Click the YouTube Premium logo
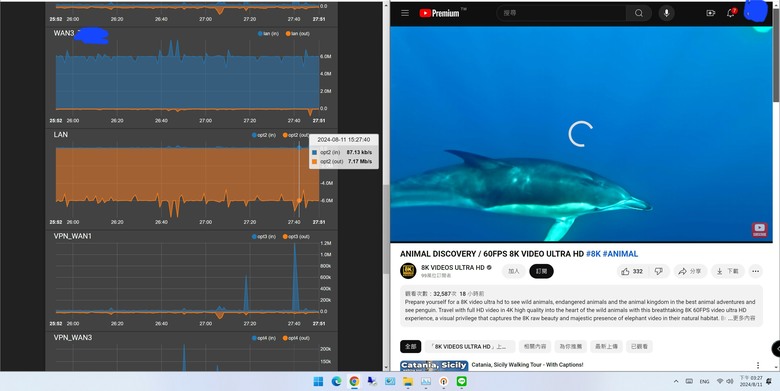Screen dimensions: 780x391 point(439,13)
